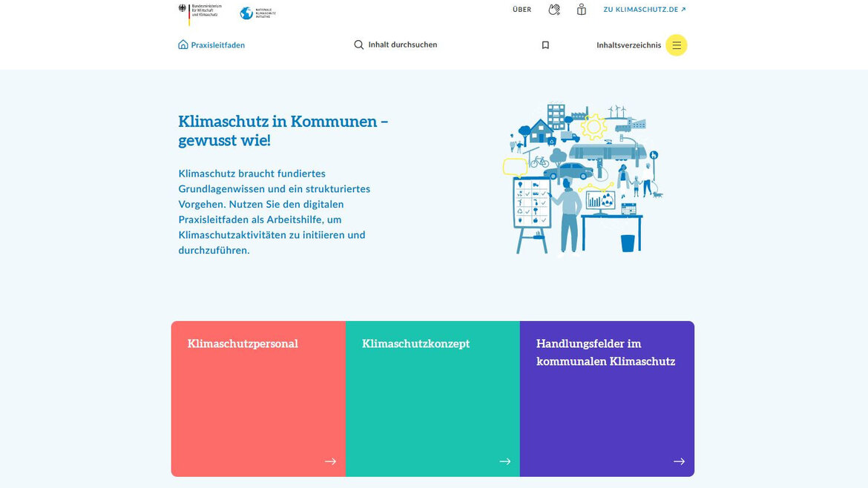Screen dimensions: 868x488
Task: Click the home icon next to Praxisleitfaden
Action: [x=182, y=44]
